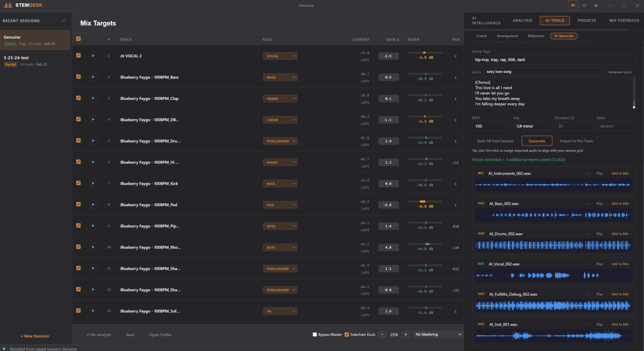Image resolution: width=644 pixels, height=351 pixels.
Task: Increase sidechain duck percentage with plus button
Action: click(406, 334)
